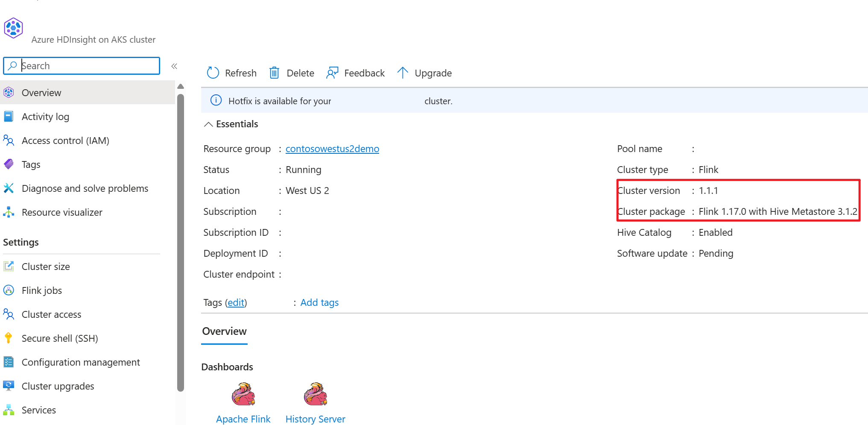Click the Cluster size icon
868x425 pixels.
click(9, 267)
